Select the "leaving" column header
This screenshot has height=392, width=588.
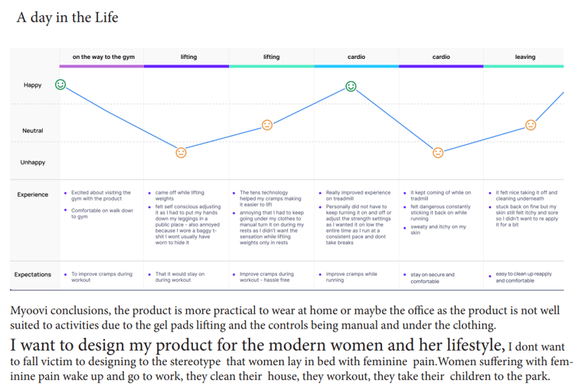point(524,57)
